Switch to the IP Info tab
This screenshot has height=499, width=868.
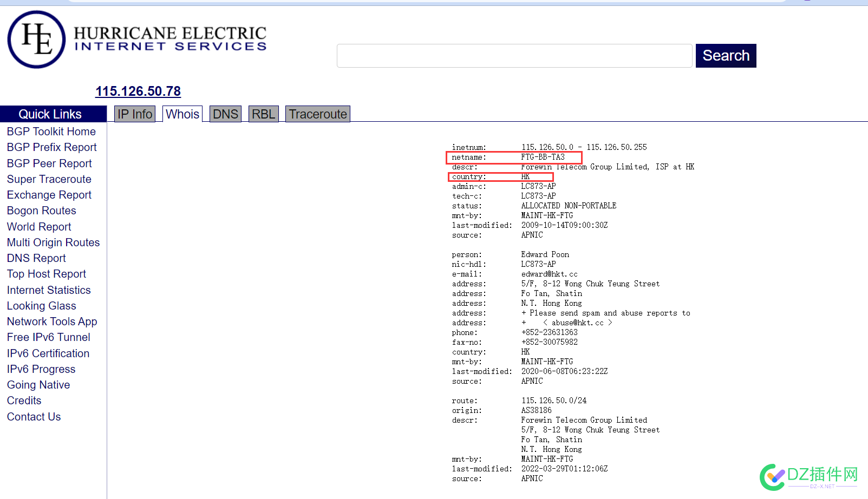135,114
